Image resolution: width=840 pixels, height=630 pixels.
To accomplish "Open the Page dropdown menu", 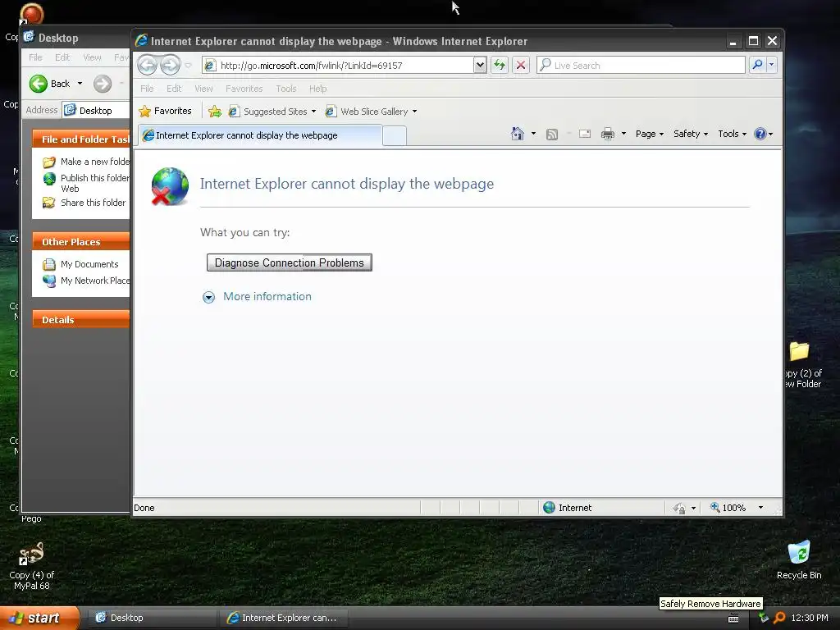I will coord(650,134).
